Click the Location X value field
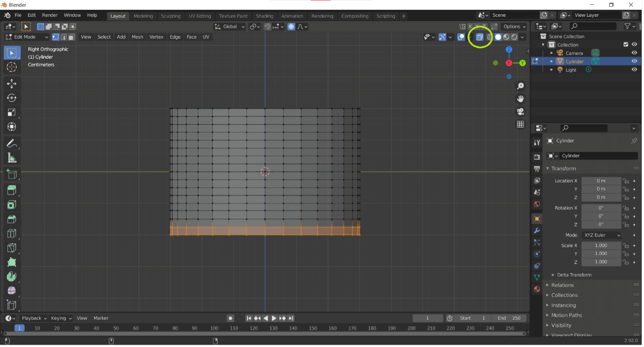 click(x=601, y=181)
